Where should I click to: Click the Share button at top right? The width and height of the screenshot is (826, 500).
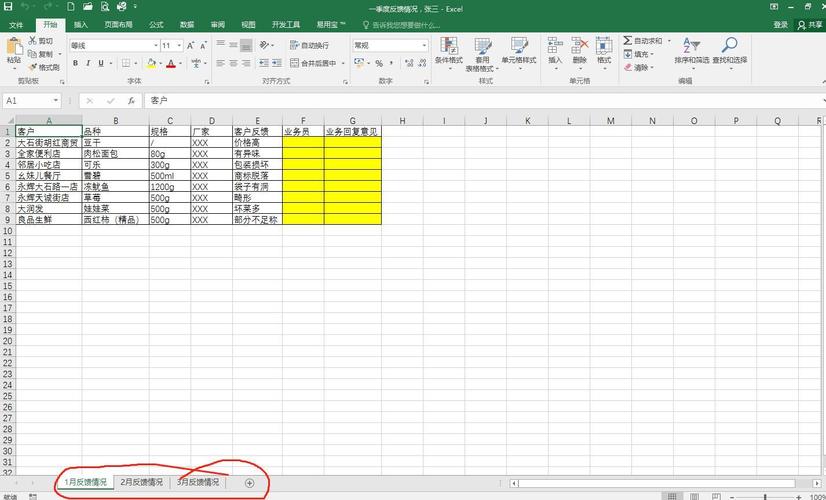pos(810,25)
